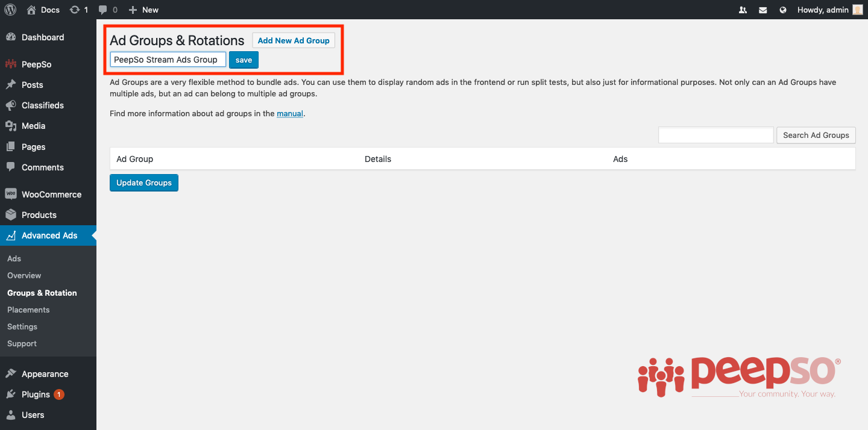Open the Classifieds menu
Screen dimensions: 868x430
tap(48, 105)
